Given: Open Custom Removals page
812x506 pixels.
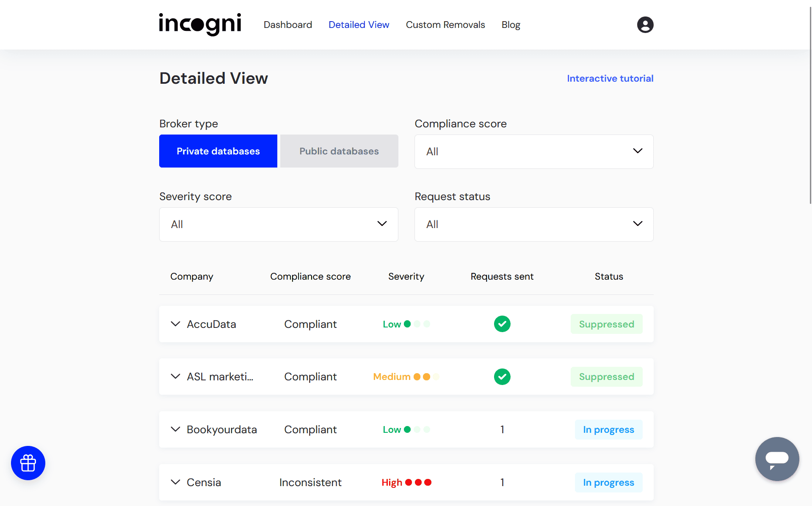Looking at the screenshot, I should pos(445,25).
